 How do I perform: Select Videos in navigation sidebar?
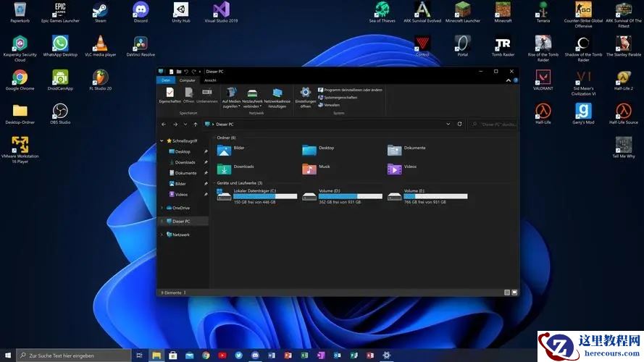coord(181,194)
